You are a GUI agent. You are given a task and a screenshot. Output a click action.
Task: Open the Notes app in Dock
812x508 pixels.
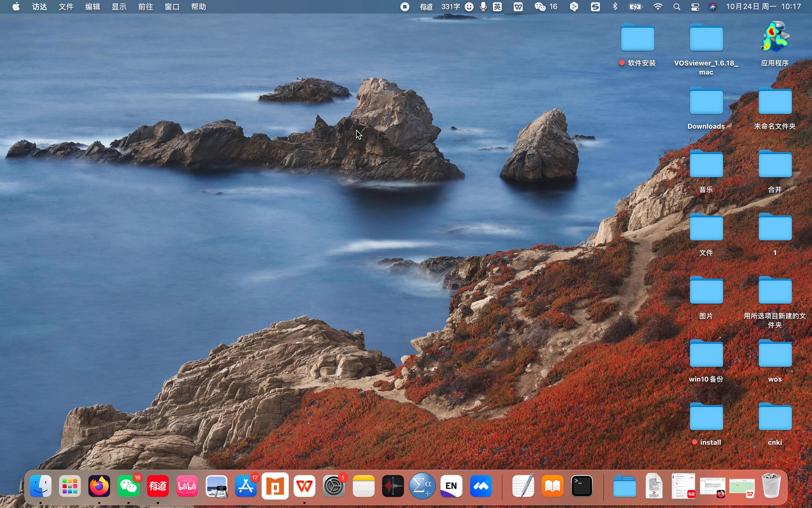pyautogui.click(x=363, y=486)
